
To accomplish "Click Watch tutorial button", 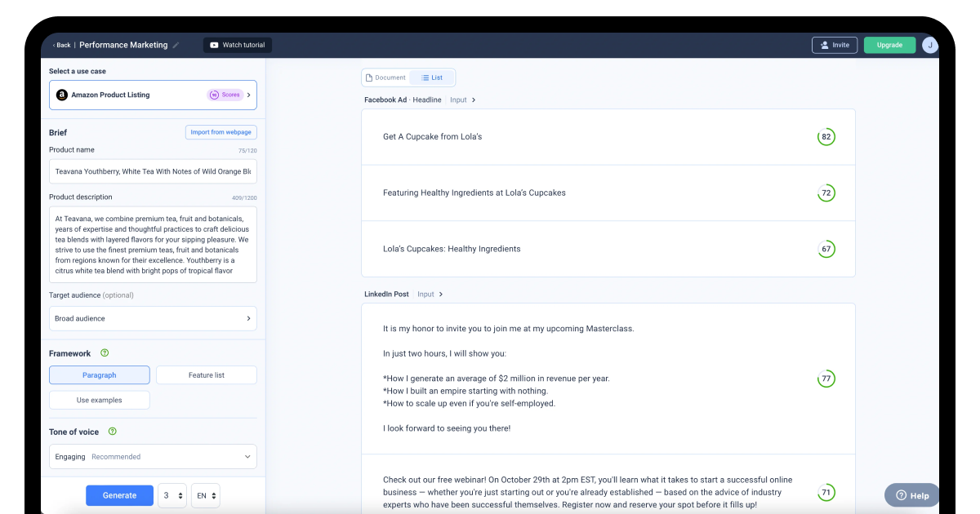I will point(238,45).
